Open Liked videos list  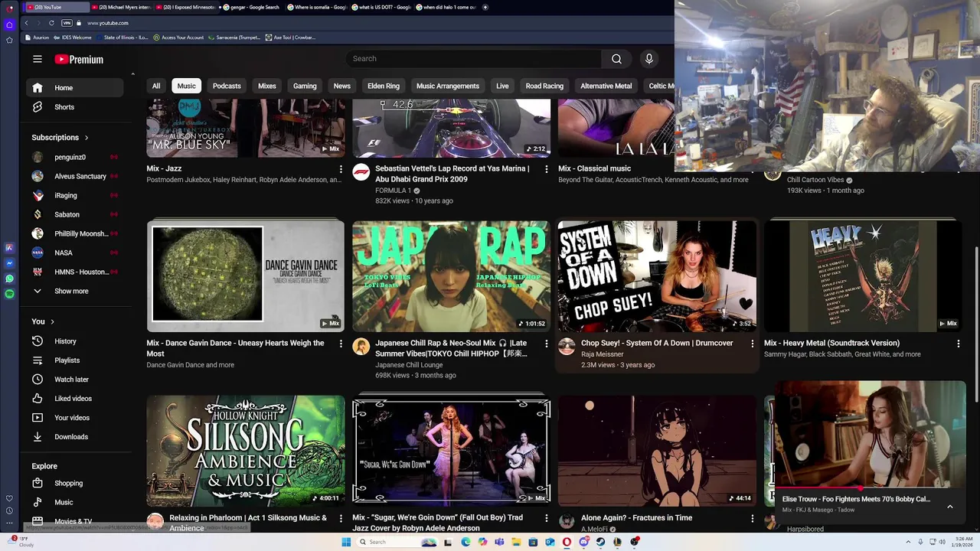click(74, 399)
